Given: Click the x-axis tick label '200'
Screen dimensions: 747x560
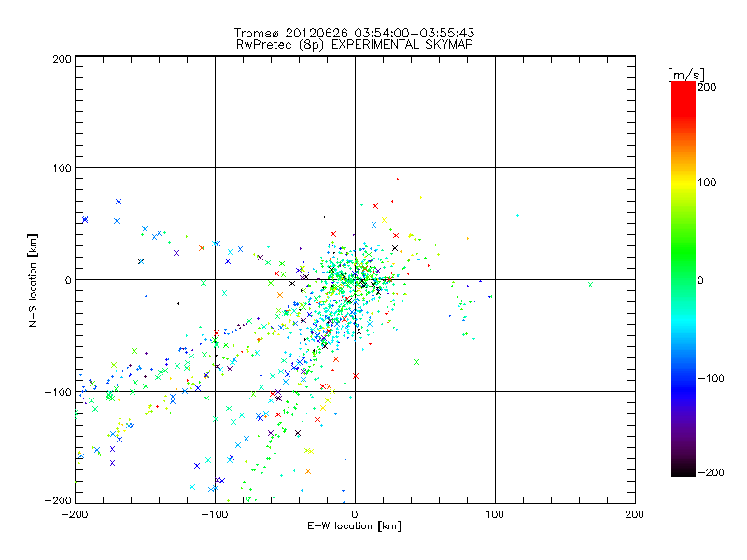Looking at the screenshot, I should [x=635, y=514].
